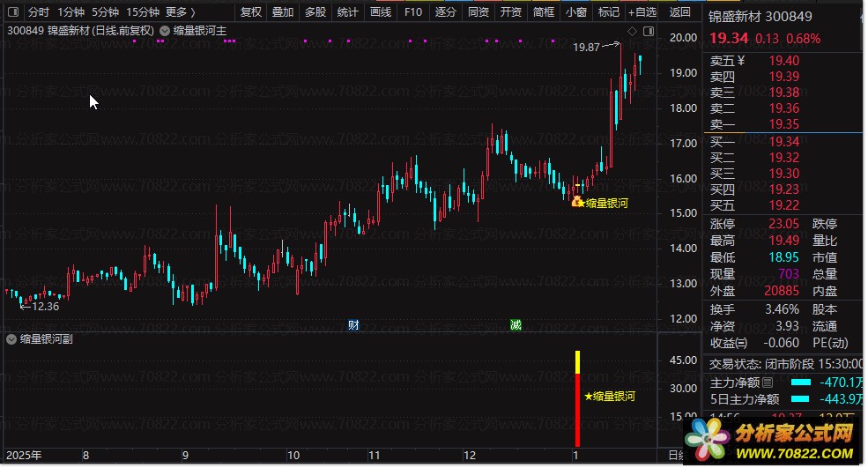This screenshot has width=868, height=468.
Task: Collapse the 缩量银河主 indicator dropdown
Action: coord(165,31)
